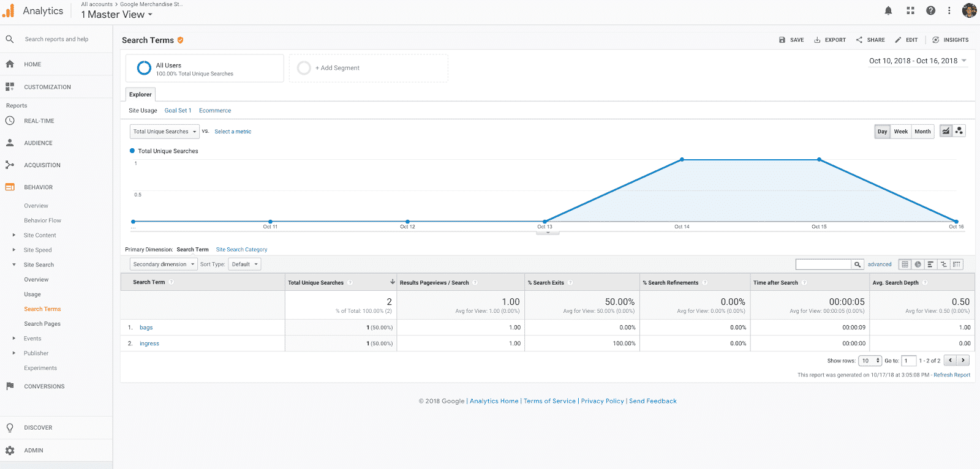980x469 pixels.
Task: Set graph granularity to Month
Action: [922, 132]
